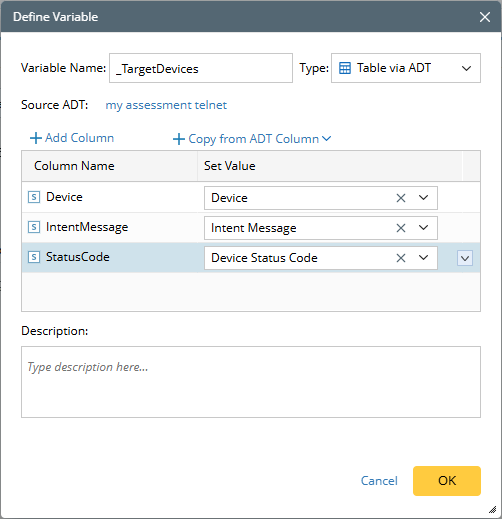Open Copy from ADT Column menu
This screenshot has height=519, width=502.
(x=252, y=139)
